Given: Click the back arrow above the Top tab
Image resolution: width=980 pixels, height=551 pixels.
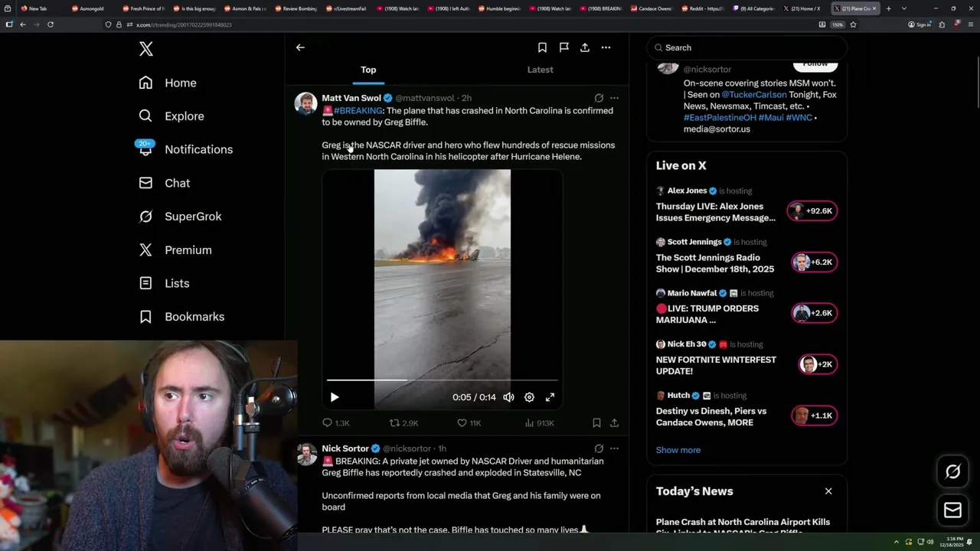Looking at the screenshot, I should 300,47.
